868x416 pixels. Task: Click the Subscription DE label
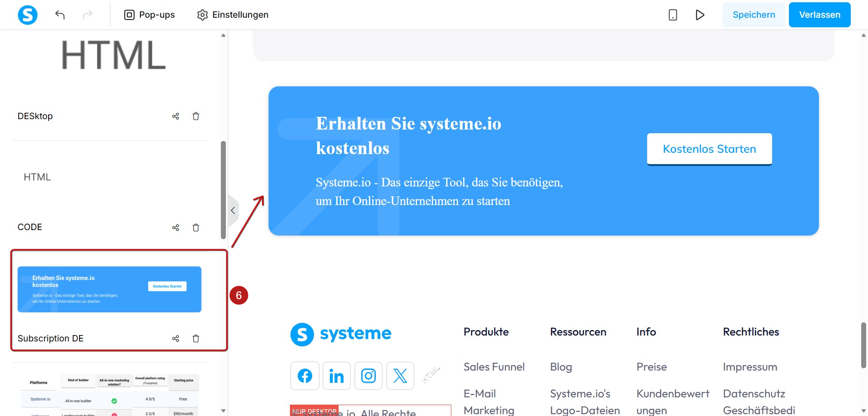pos(50,338)
